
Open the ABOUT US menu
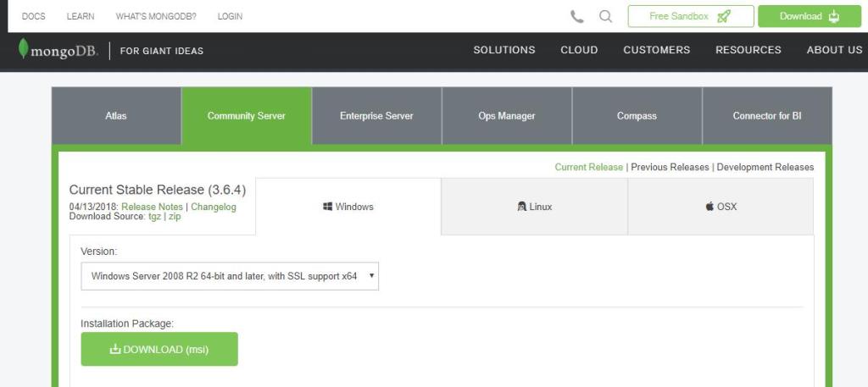pos(834,50)
